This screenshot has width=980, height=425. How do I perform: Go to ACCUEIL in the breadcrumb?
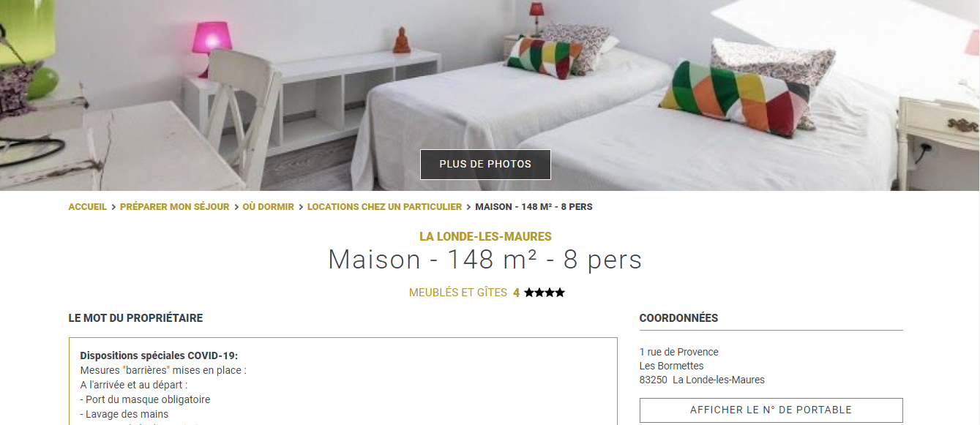tap(88, 207)
